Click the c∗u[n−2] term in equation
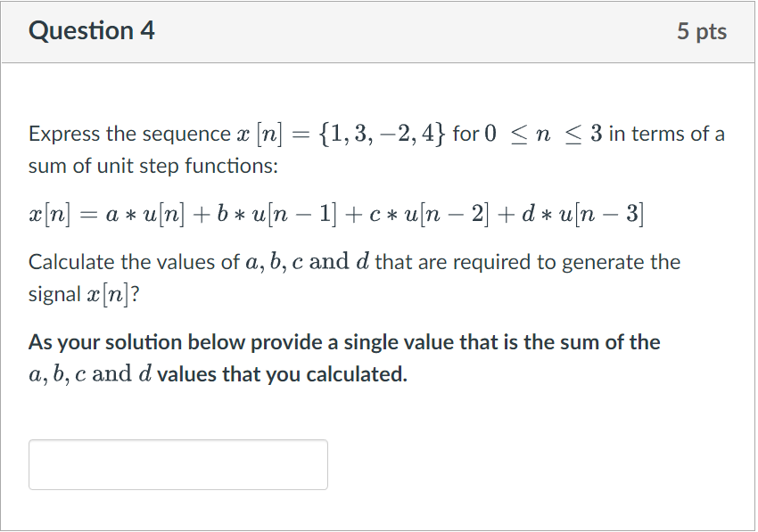This screenshot has width=758, height=532. [429, 213]
